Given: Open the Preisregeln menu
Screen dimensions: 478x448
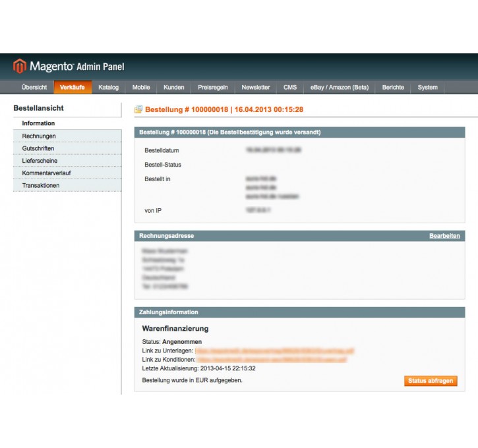Looking at the screenshot, I should point(213,88).
